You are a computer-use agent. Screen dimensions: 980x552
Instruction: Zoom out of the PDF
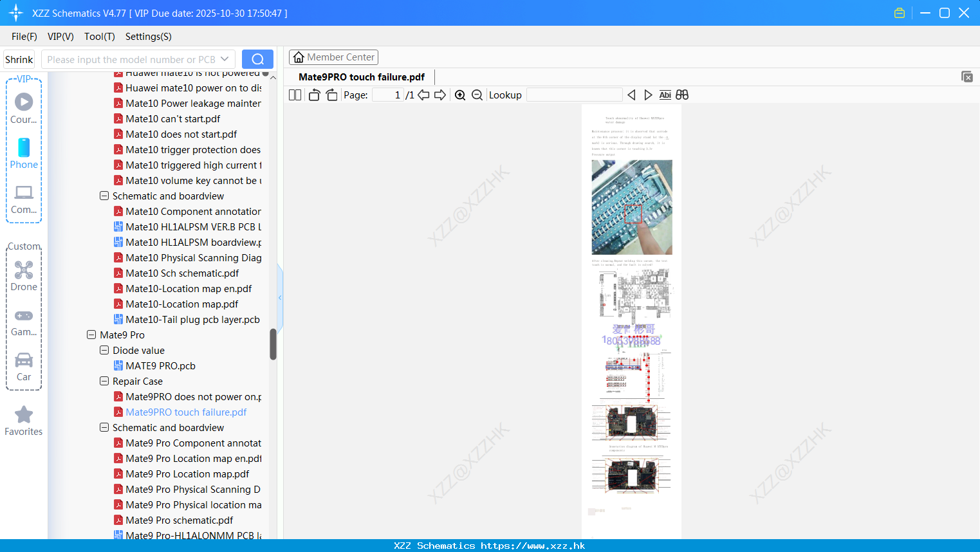coord(477,95)
